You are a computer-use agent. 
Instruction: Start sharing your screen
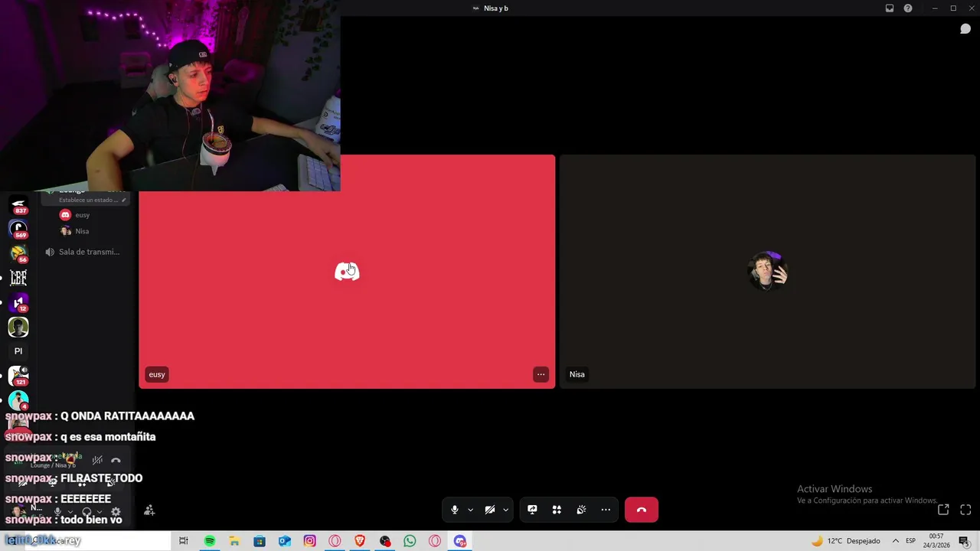click(532, 510)
